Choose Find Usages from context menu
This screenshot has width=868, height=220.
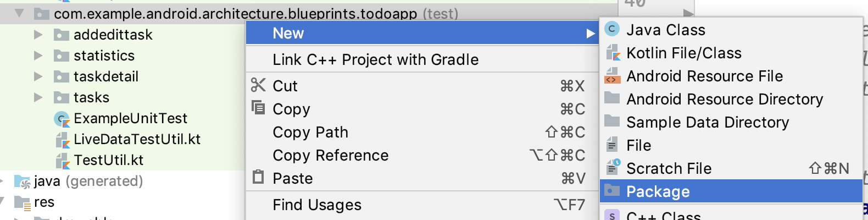click(317, 205)
